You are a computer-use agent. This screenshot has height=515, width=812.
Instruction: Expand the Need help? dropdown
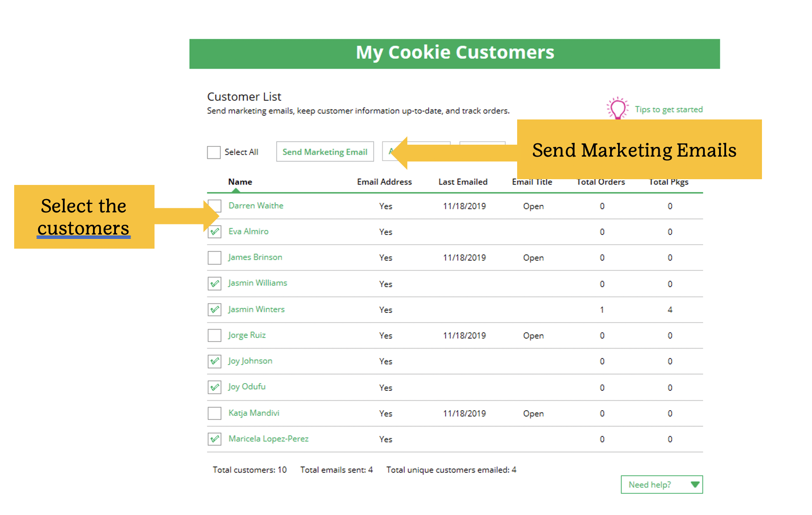click(x=661, y=484)
